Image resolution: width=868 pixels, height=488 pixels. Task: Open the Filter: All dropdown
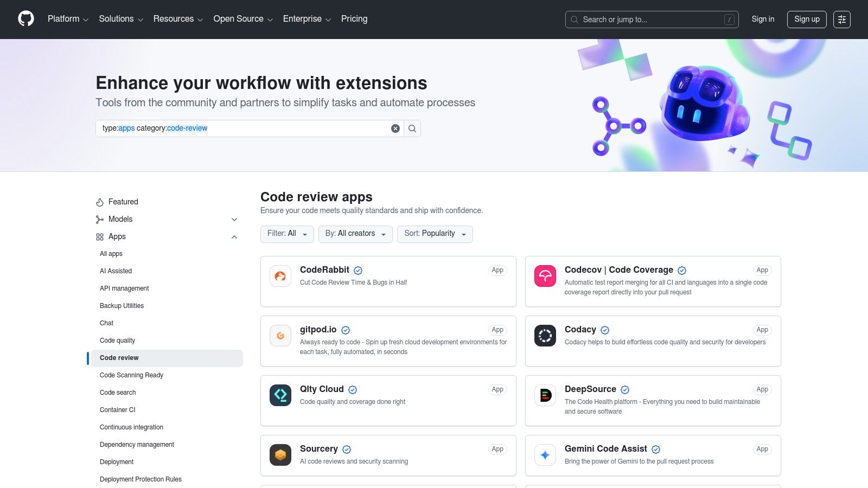pyautogui.click(x=287, y=234)
